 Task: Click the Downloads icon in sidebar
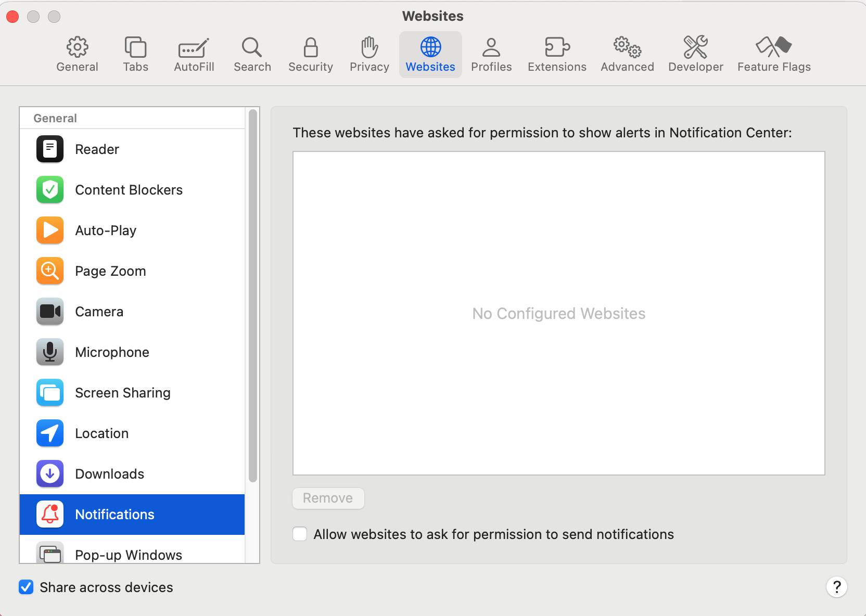pos(49,473)
